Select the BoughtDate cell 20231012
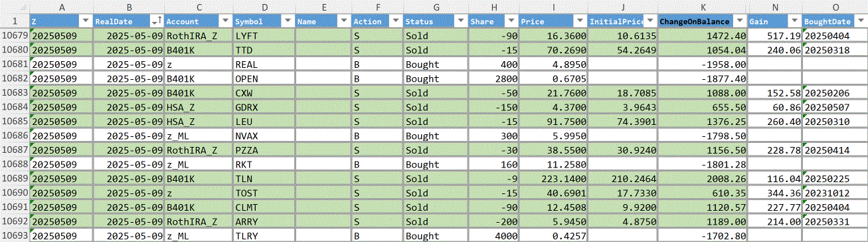868x242 pixels. (x=835, y=193)
